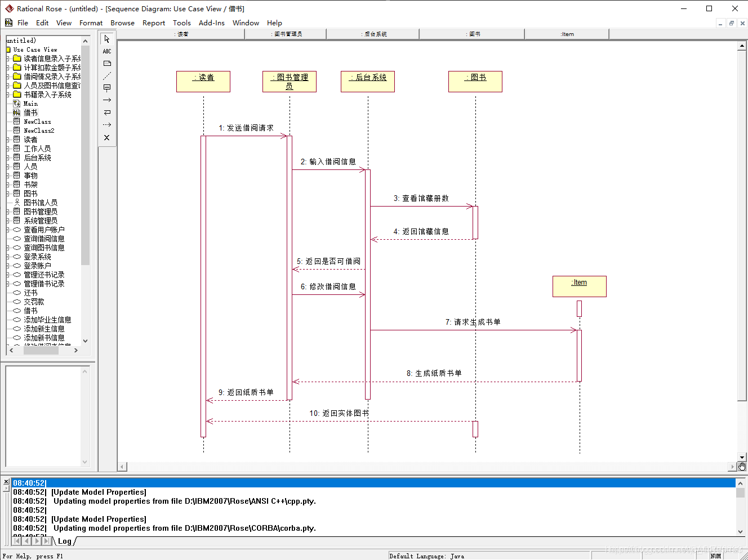The image size is (748, 560).
Task: Open the Add-Ins menu
Action: [211, 23]
